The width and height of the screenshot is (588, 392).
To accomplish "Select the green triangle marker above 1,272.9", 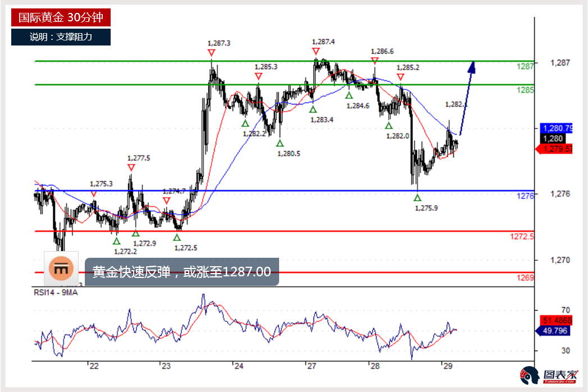I will tap(136, 233).
